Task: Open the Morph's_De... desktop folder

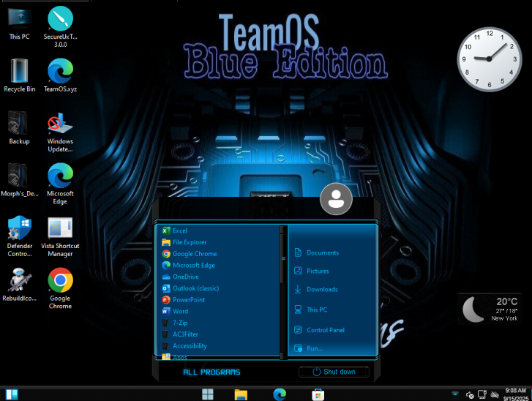Action: [x=19, y=180]
